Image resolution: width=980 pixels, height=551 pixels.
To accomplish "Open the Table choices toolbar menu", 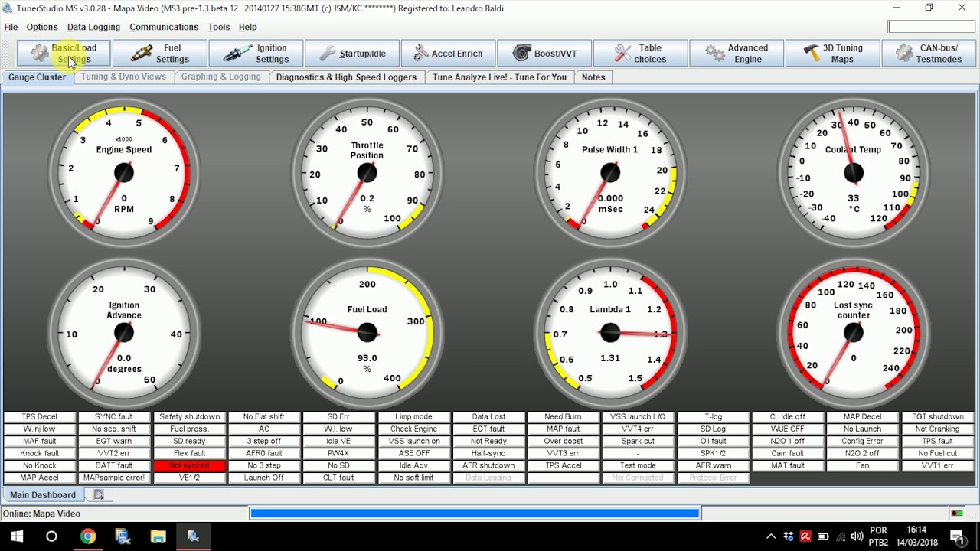I will 640,54.
